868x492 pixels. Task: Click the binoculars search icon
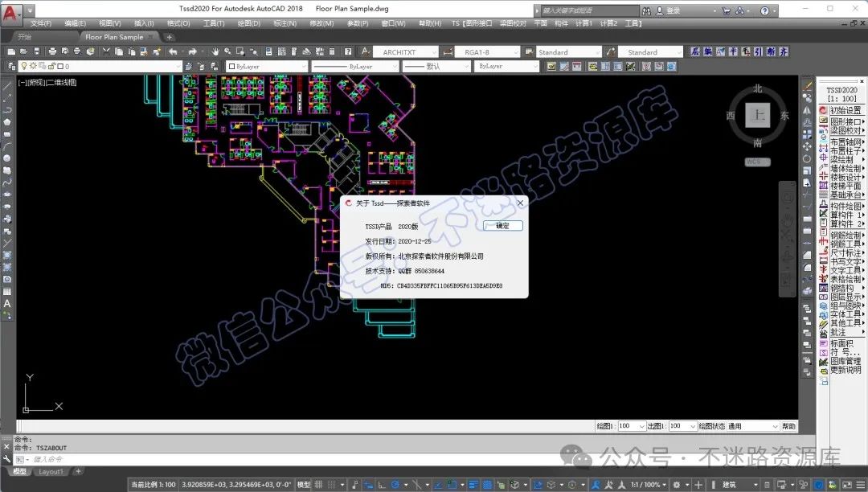coord(646,10)
